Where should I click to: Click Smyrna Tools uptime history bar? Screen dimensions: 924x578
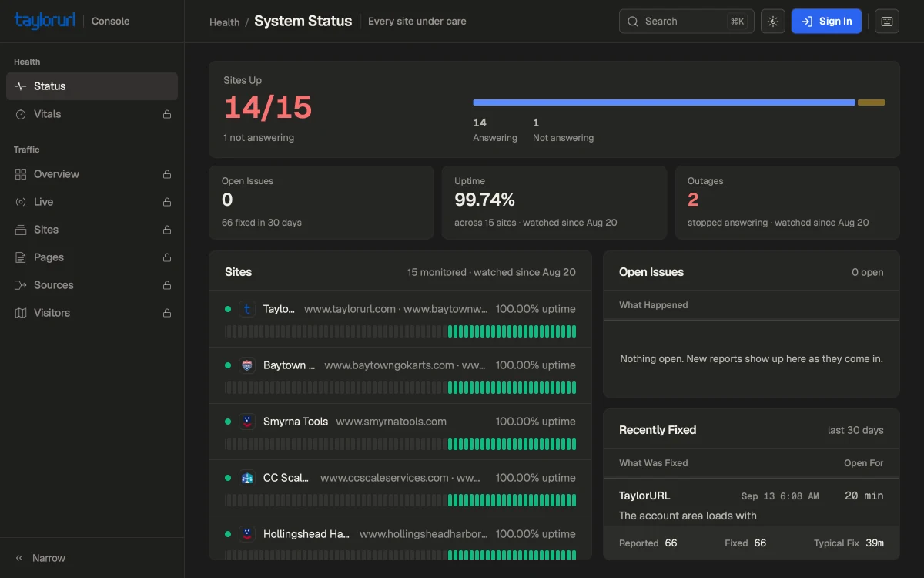click(400, 444)
